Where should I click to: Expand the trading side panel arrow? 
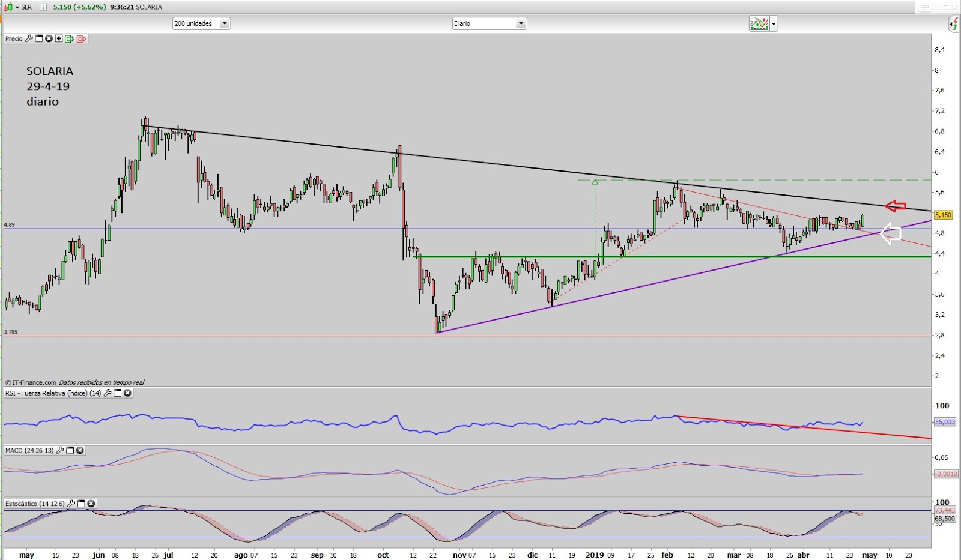pyautogui.click(x=954, y=24)
